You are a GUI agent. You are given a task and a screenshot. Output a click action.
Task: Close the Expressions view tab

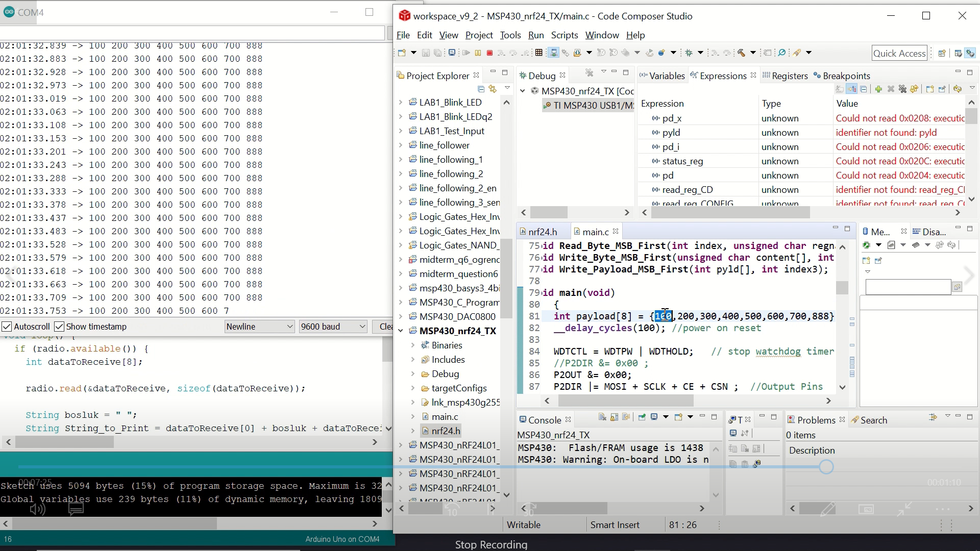click(753, 75)
